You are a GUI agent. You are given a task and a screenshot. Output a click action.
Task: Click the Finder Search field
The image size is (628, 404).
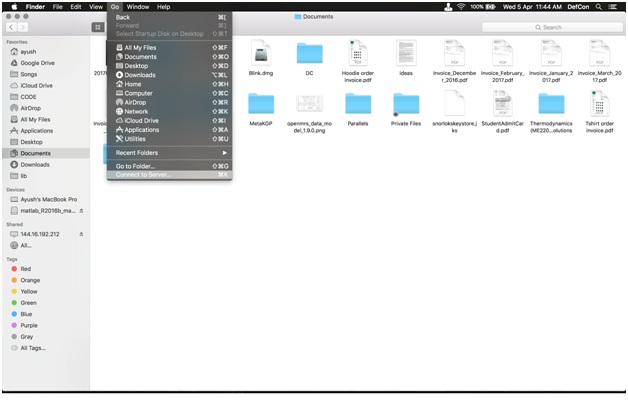pyautogui.click(x=575, y=27)
